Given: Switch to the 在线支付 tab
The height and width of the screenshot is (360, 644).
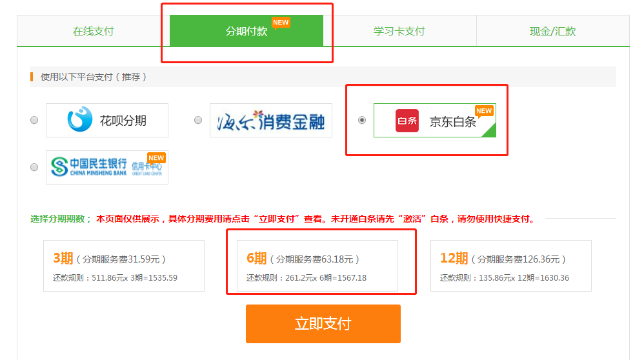Looking at the screenshot, I should [93, 31].
